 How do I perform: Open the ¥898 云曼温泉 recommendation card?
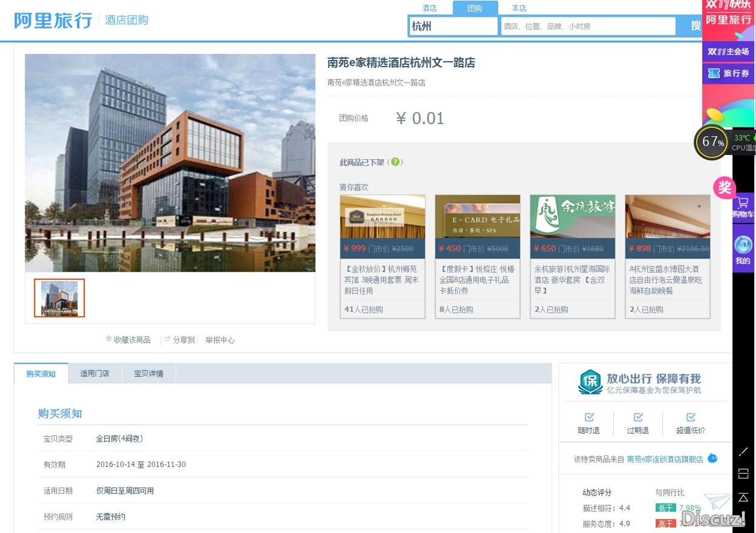[668, 257]
